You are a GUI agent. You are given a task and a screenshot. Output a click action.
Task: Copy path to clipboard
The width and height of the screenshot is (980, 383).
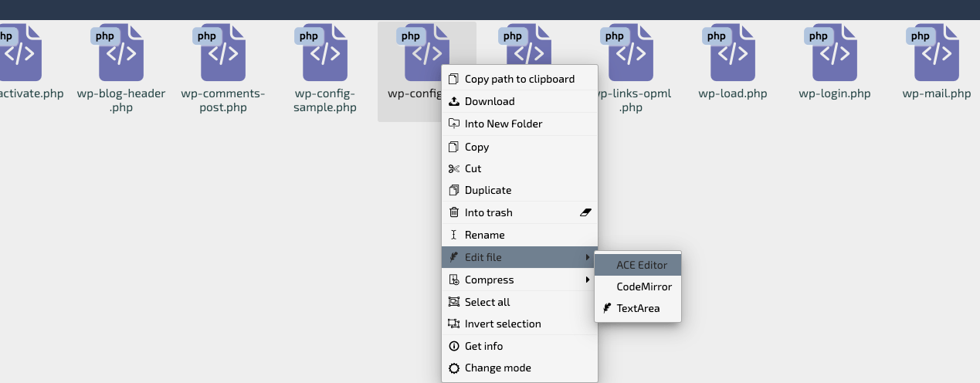point(519,79)
